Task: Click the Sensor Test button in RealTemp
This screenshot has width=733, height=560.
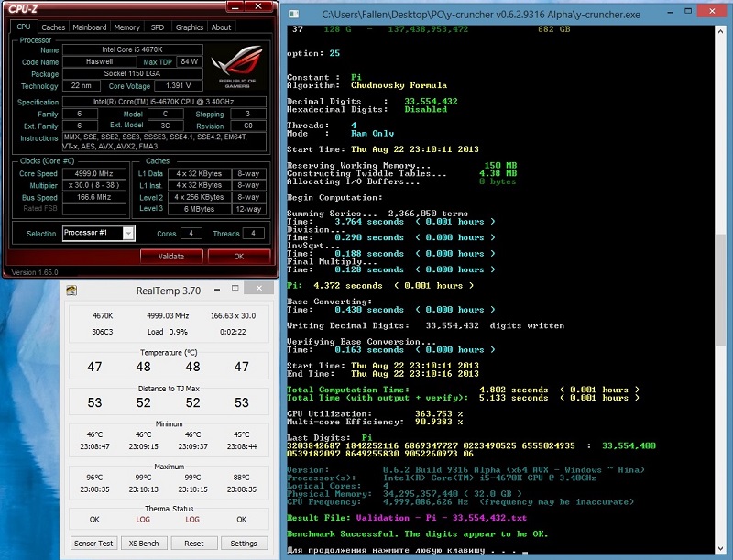Action: point(93,544)
